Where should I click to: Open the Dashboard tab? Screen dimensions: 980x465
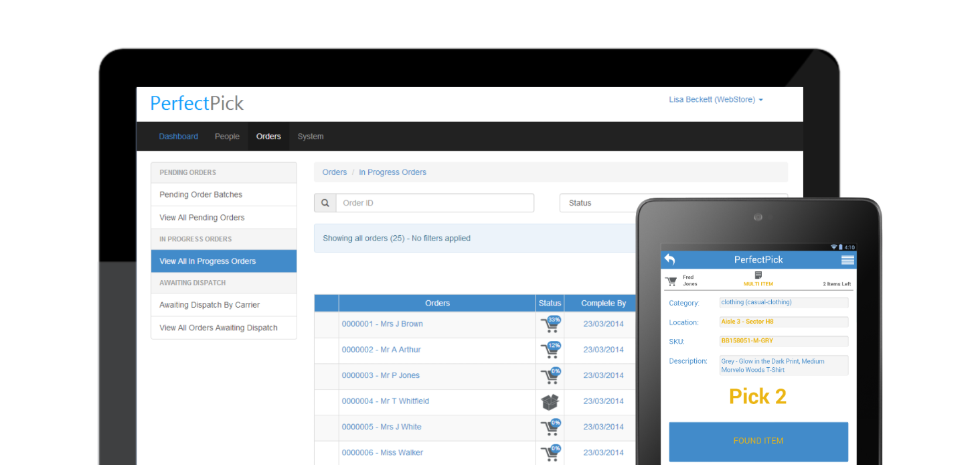point(178,136)
